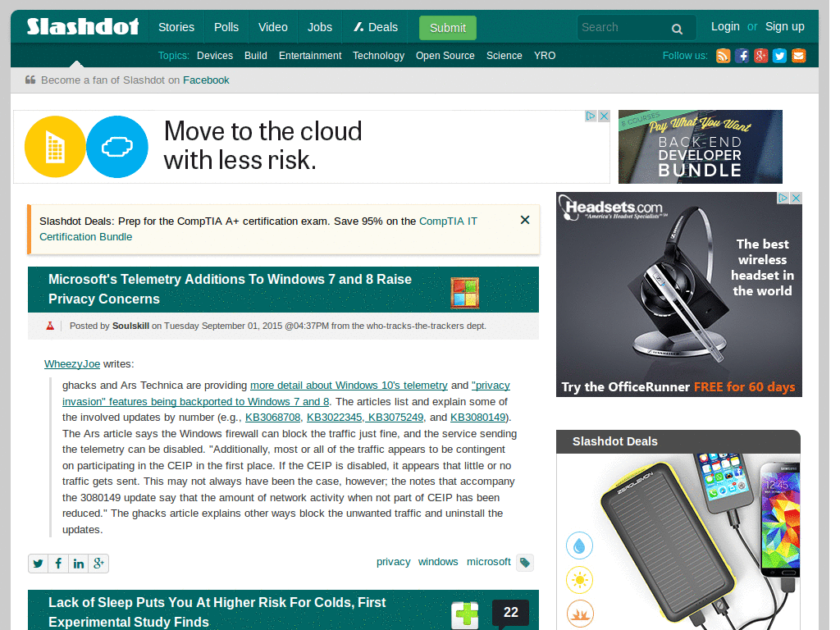Open the Deals section

point(376,27)
